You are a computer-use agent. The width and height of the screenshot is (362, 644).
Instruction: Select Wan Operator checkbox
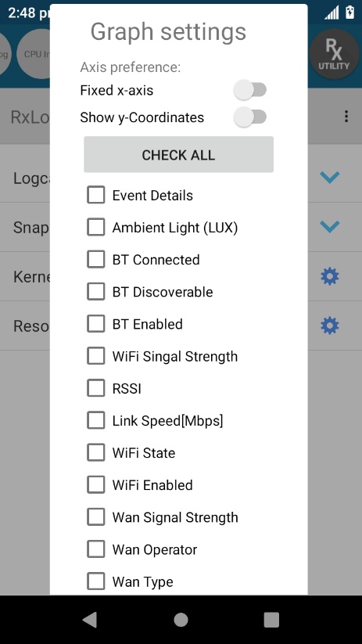95,549
